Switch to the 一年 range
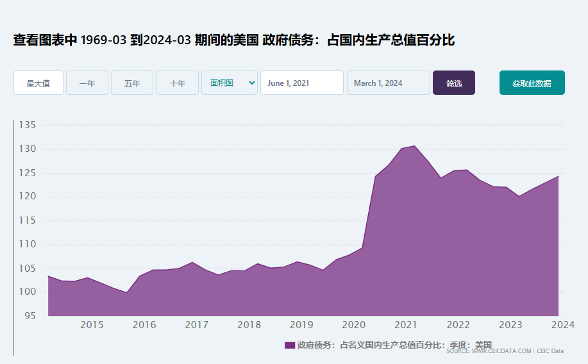Screen dimensions: 588x364 87,83
